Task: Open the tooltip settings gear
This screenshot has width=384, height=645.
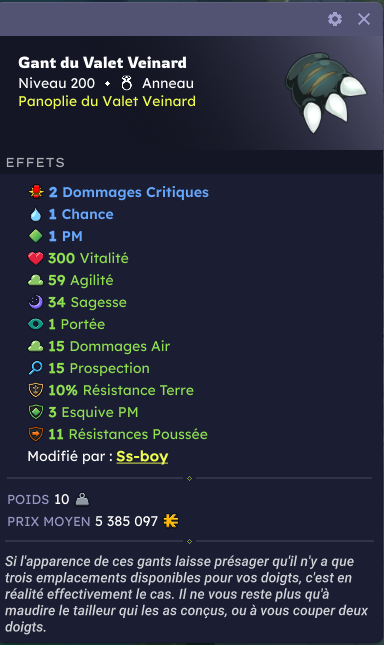Action: (x=335, y=19)
